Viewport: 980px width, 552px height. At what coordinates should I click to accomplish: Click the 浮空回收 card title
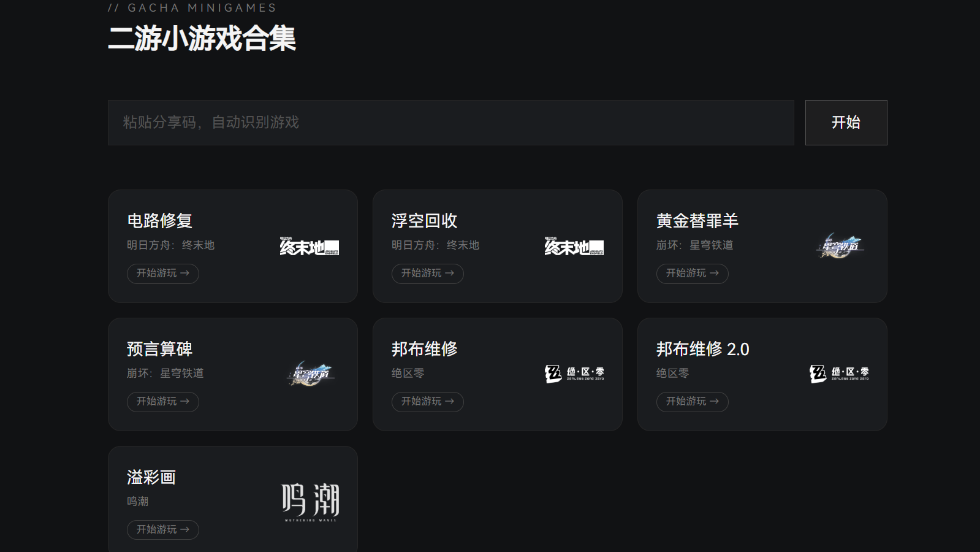pos(425,221)
